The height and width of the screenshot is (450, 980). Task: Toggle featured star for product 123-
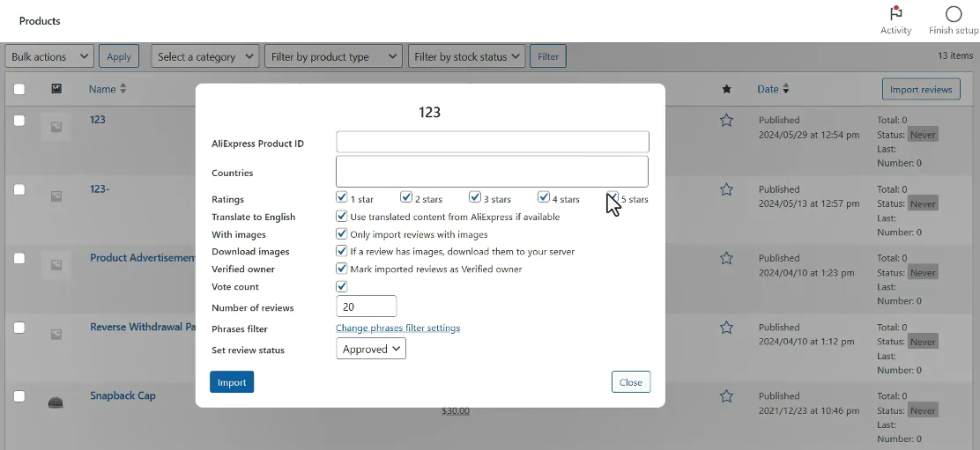[726, 189]
